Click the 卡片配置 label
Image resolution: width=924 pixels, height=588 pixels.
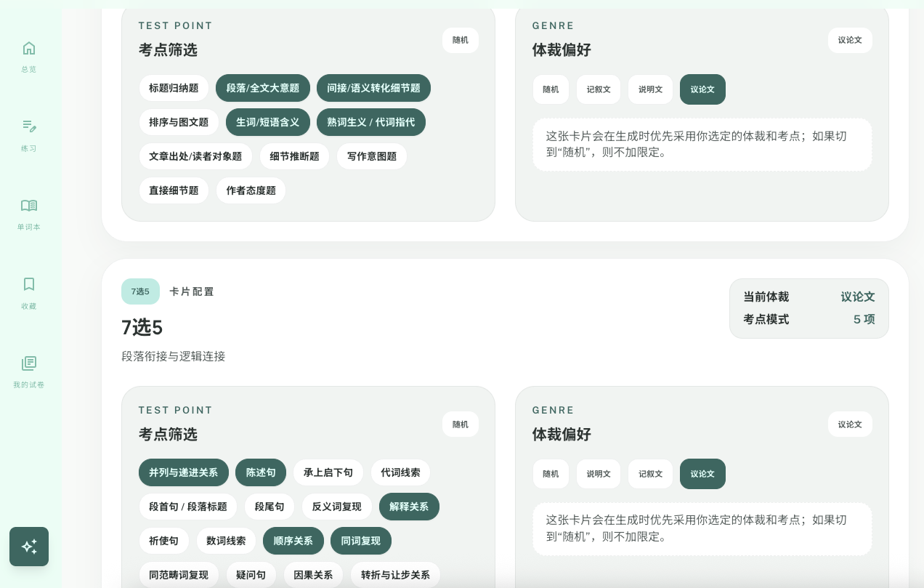pyautogui.click(x=192, y=291)
